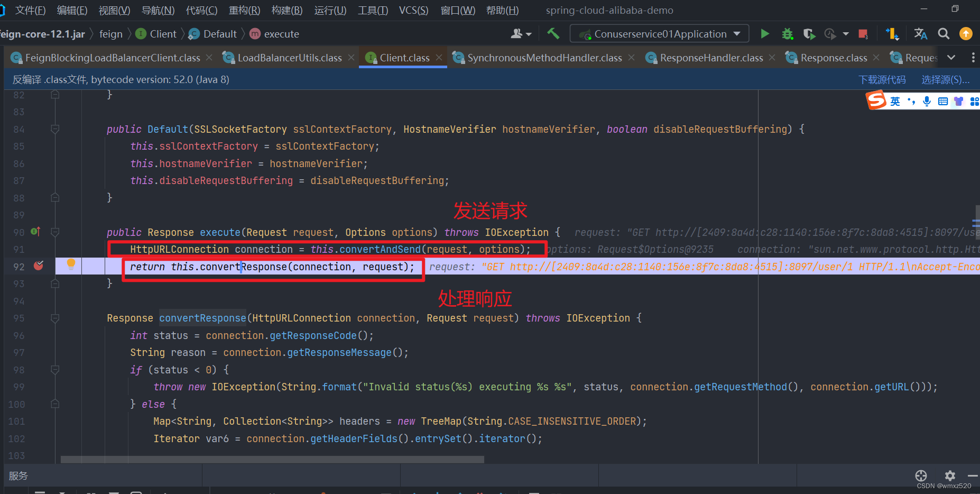
Task: Open Search Everywhere magnifier icon
Action: [x=944, y=34]
